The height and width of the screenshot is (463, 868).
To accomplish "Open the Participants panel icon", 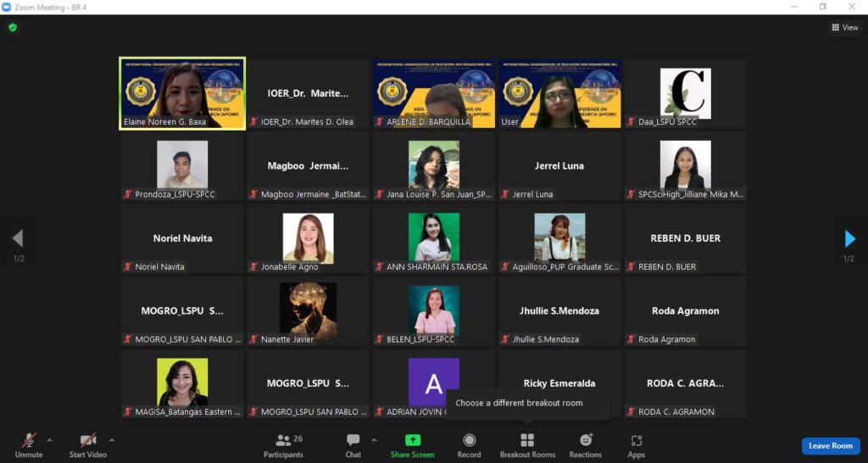I will [283, 441].
